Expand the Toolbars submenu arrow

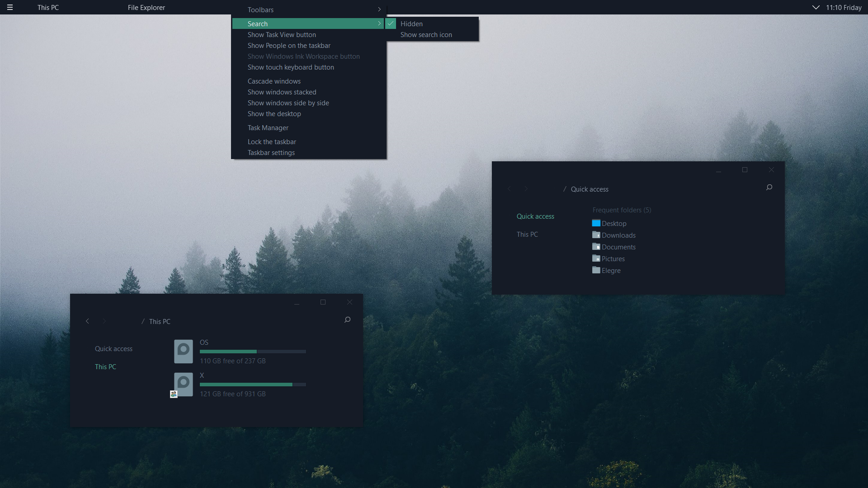click(x=379, y=9)
